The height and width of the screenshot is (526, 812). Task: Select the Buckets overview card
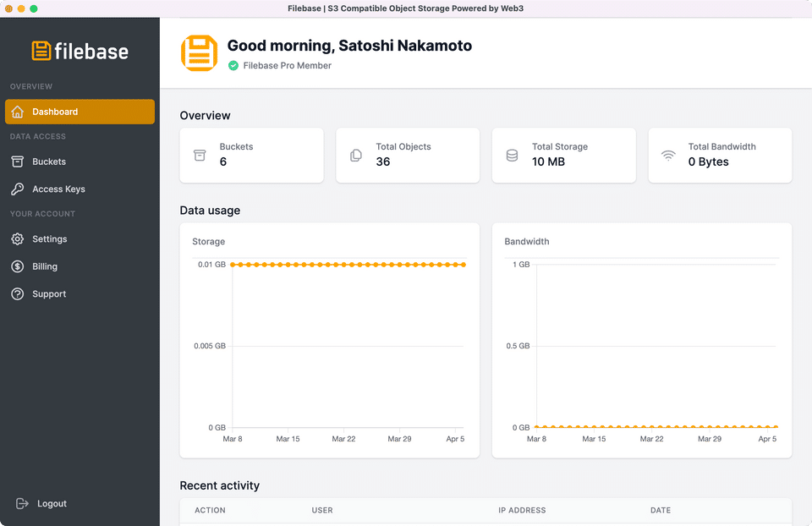coord(251,155)
